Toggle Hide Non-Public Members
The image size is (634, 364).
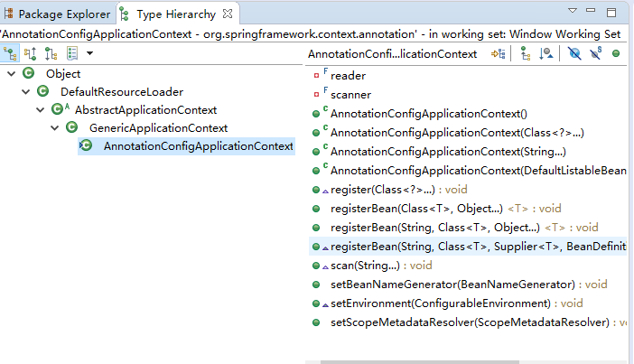point(616,53)
